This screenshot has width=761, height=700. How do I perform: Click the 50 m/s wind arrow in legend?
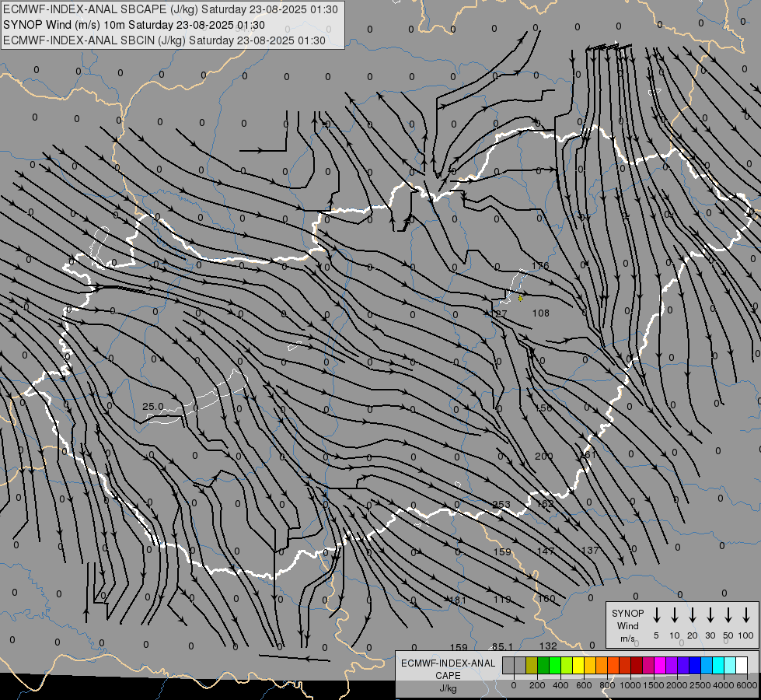point(728,615)
